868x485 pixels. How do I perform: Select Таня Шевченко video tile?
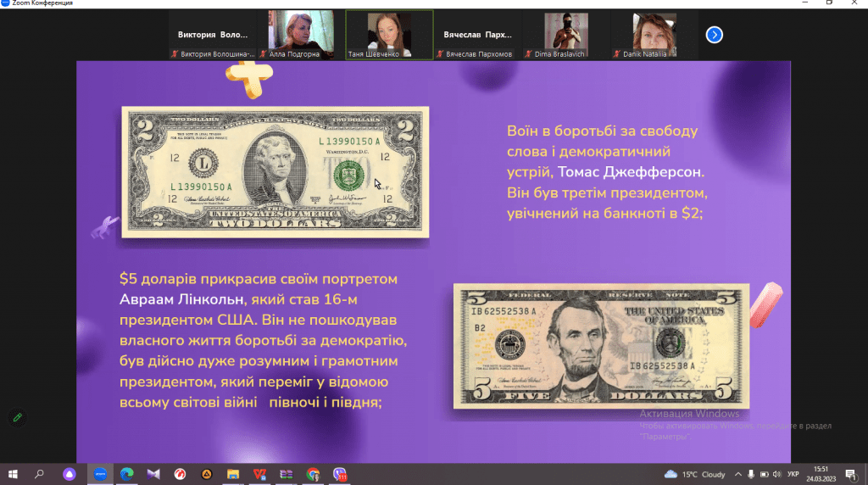click(x=389, y=35)
